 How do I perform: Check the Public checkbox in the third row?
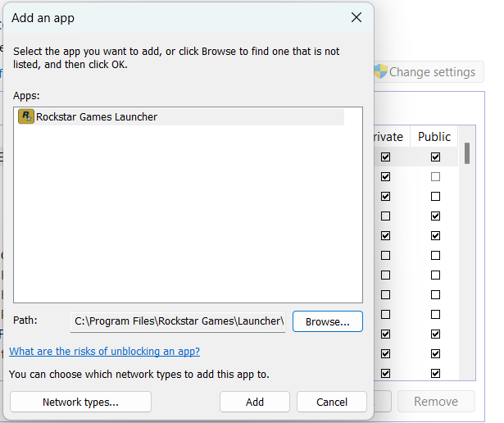[x=435, y=196]
